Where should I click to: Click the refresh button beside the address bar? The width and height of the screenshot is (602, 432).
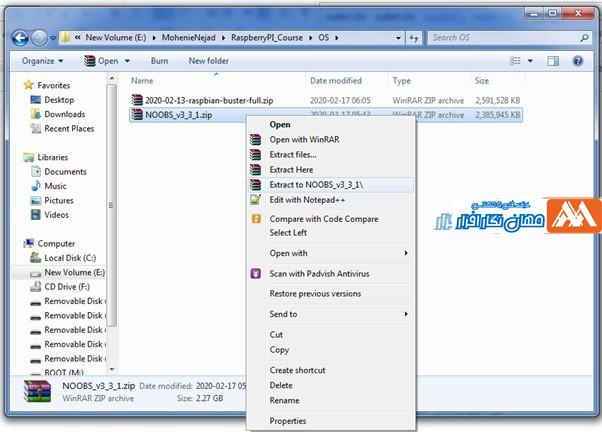[413, 38]
